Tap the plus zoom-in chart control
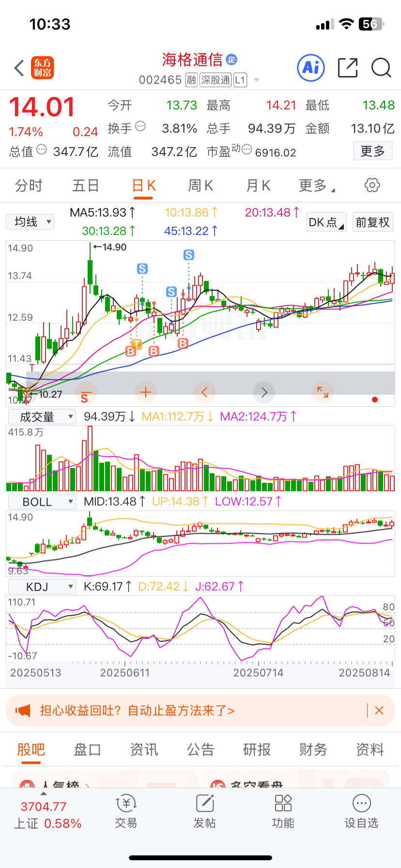The width and height of the screenshot is (401, 868). 145,392
